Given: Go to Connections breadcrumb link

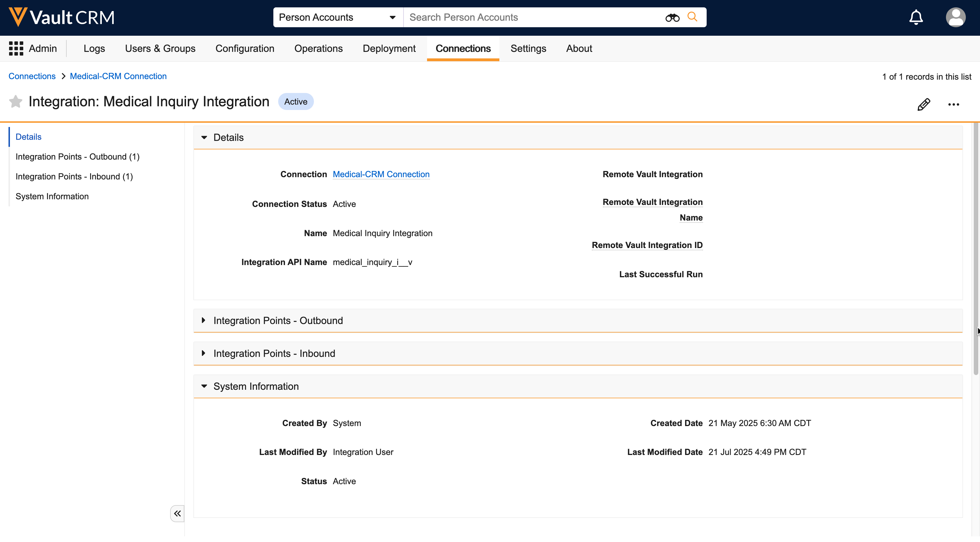Looking at the screenshot, I should [32, 76].
